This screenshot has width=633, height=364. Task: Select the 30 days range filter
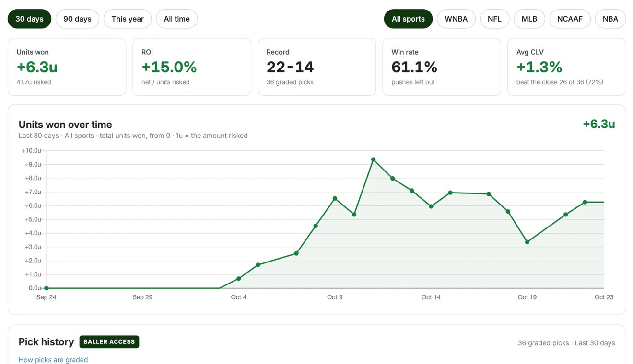coord(29,19)
